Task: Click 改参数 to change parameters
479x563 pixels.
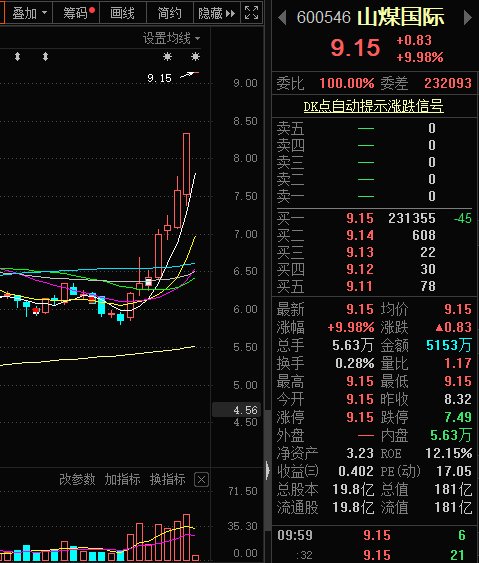Action: click(77, 479)
